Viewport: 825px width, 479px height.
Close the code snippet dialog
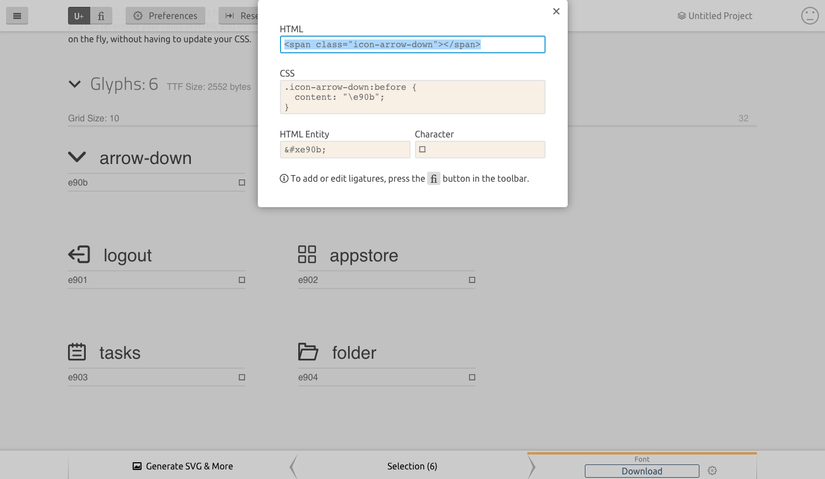pyautogui.click(x=556, y=12)
